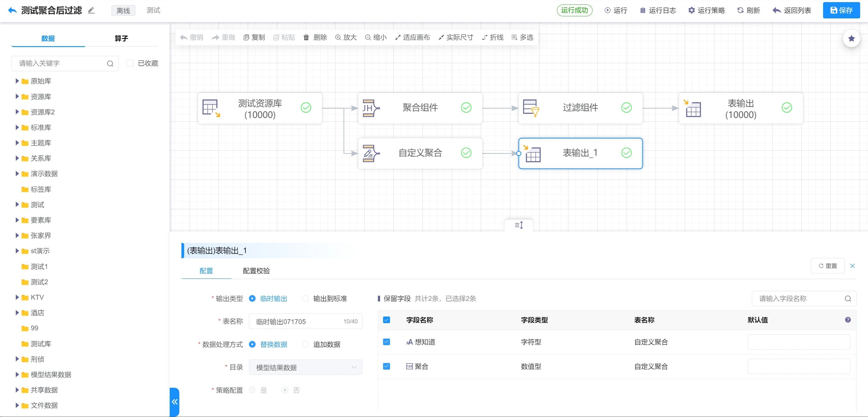Click the 运行 run button
The height and width of the screenshot is (417, 868).
616,11
